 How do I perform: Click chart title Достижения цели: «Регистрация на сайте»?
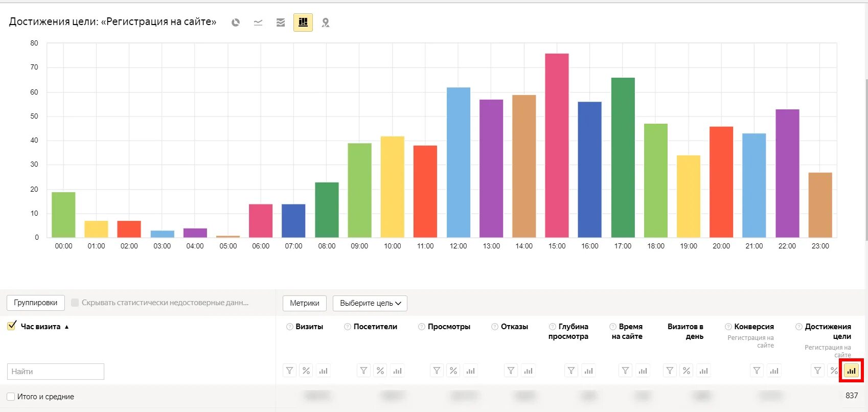coord(112,21)
